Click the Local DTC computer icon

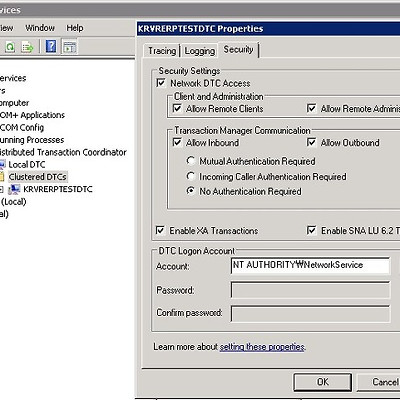tap(2, 164)
